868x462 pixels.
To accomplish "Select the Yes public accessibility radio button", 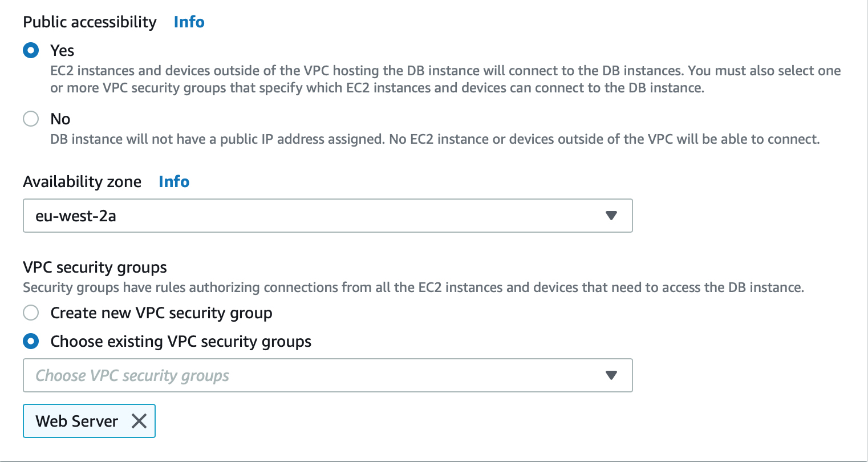I will point(31,50).
